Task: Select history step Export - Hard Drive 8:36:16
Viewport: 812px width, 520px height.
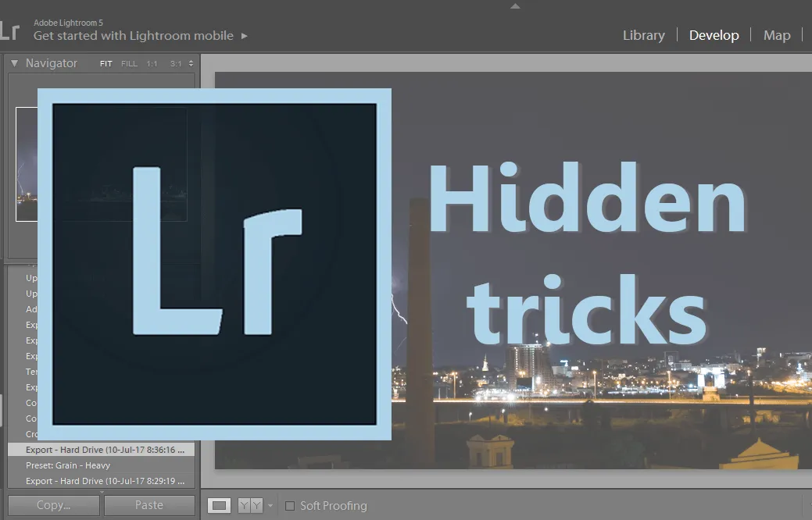Action: 102,450
